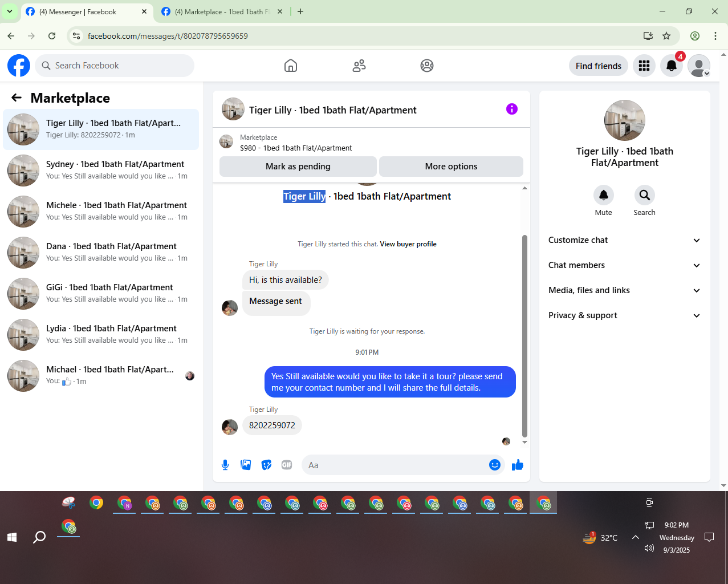Click the Hi, is this available? message
This screenshot has width=728, height=584.
coord(285,280)
